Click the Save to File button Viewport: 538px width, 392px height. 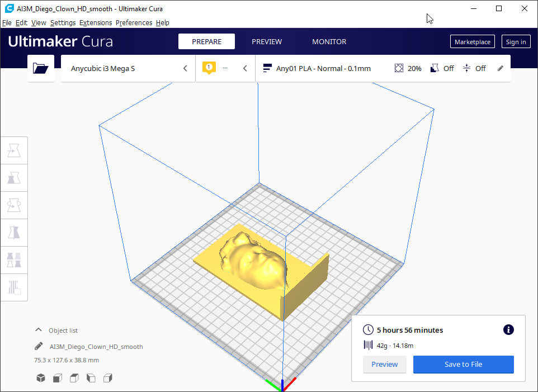point(463,365)
